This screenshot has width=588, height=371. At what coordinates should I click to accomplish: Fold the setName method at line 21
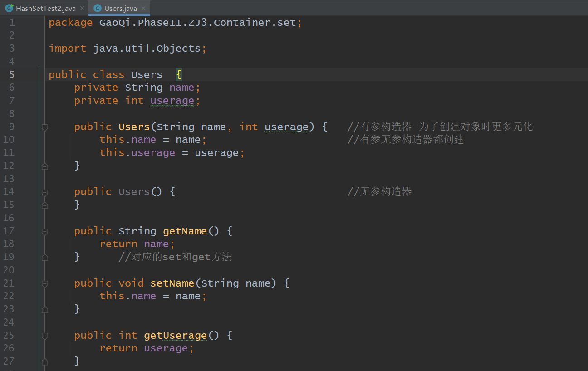click(44, 284)
